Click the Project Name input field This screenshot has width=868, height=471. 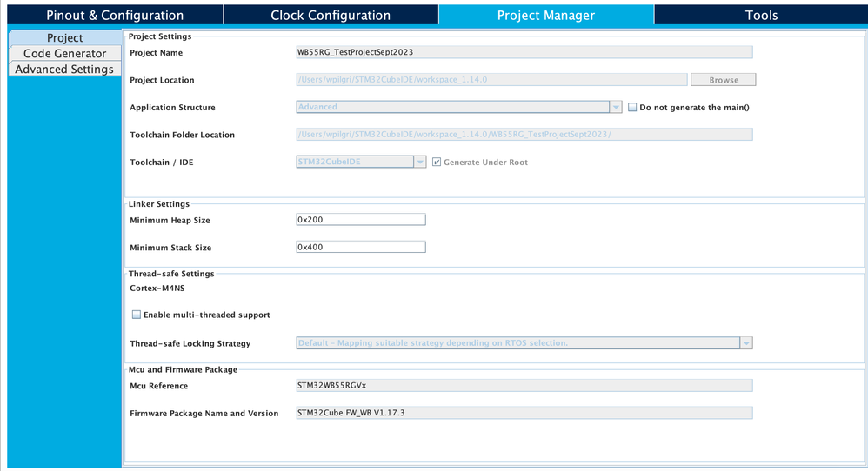tap(524, 52)
